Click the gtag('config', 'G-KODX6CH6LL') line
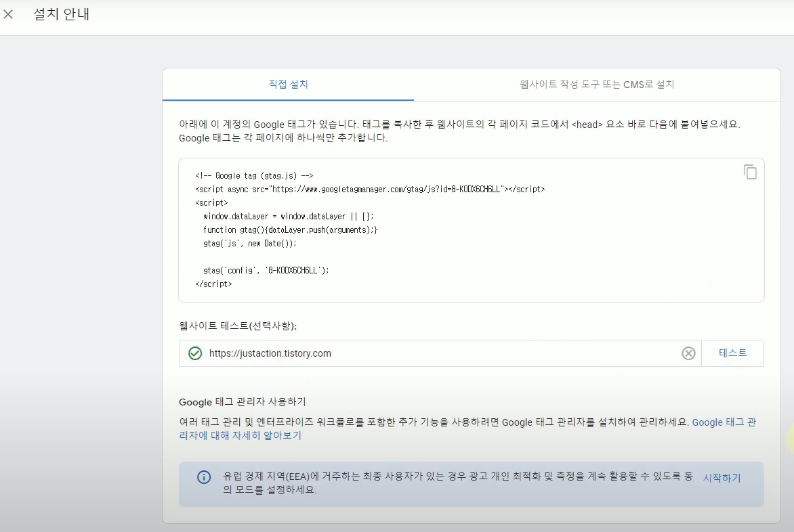This screenshot has width=794, height=532. coord(266,271)
